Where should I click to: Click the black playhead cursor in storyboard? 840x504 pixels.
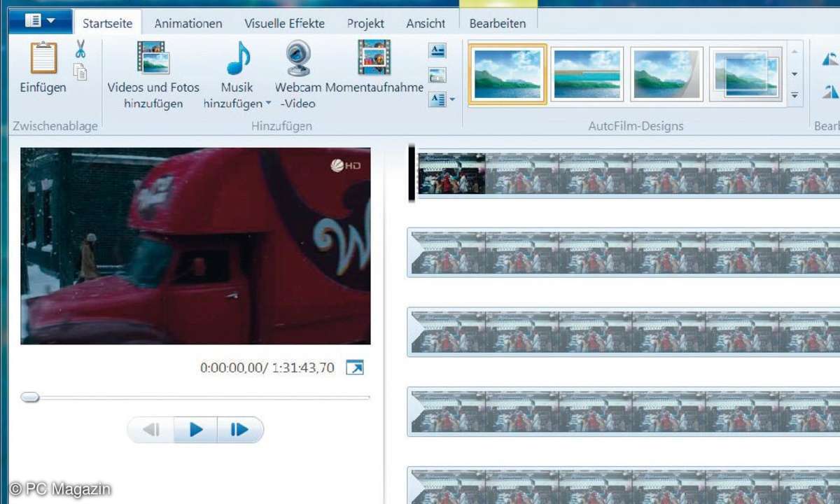(412, 174)
